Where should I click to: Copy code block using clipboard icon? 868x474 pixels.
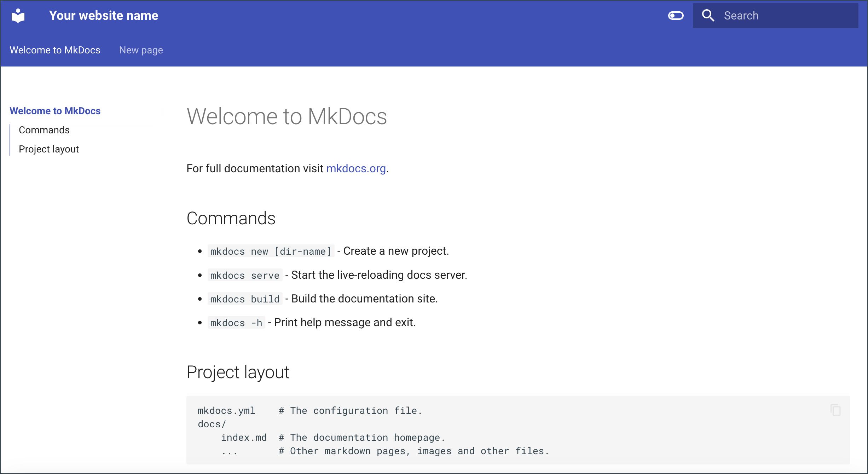[835, 410]
